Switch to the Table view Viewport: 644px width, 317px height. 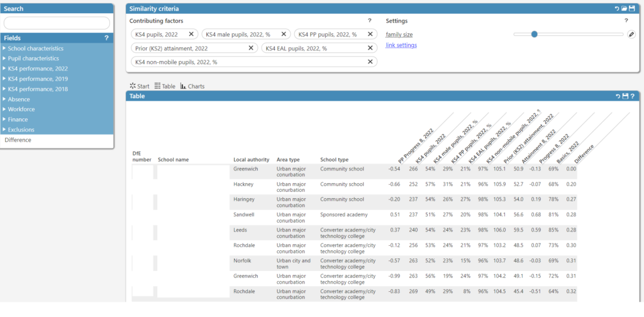click(165, 86)
